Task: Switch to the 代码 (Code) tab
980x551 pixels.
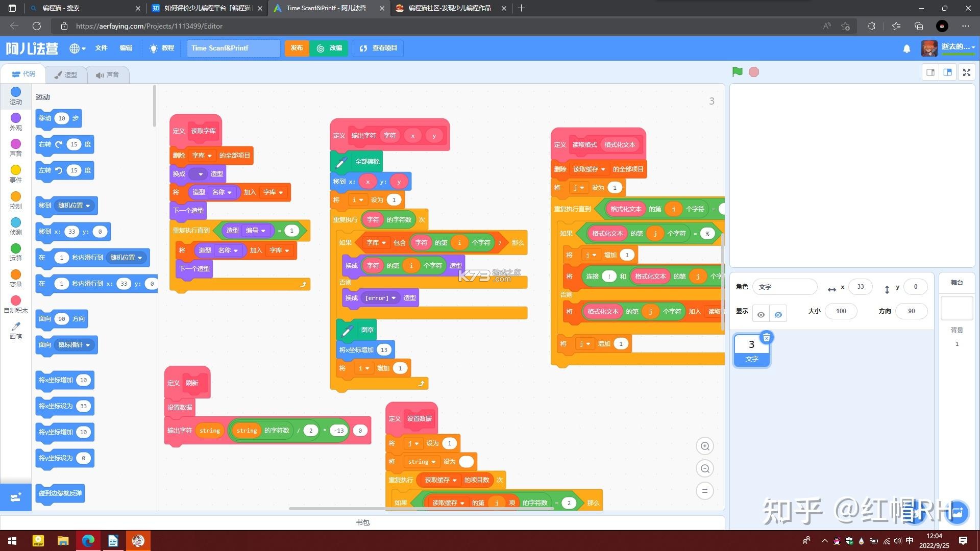Action: coord(23,74)
